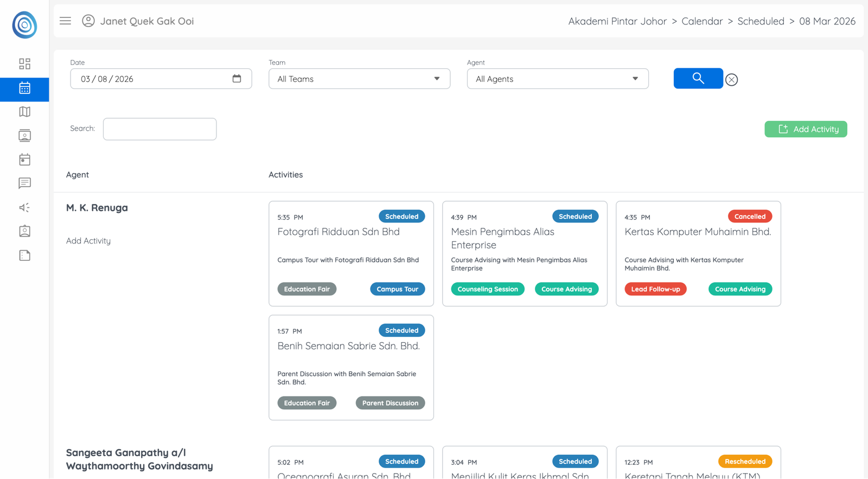Click the user profile avatar icon
Viewport: 868px width, 479px height.
pyautogui.click(x=88, y=21)
